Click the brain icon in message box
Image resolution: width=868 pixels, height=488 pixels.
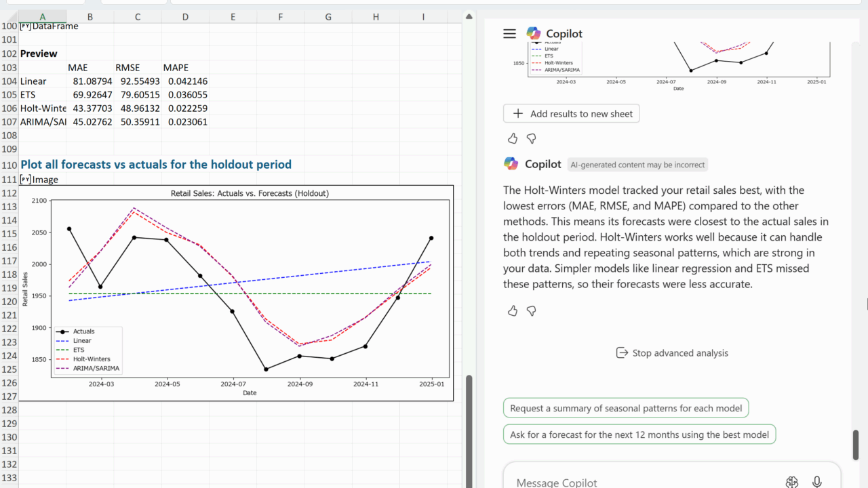tap(791, 482)
